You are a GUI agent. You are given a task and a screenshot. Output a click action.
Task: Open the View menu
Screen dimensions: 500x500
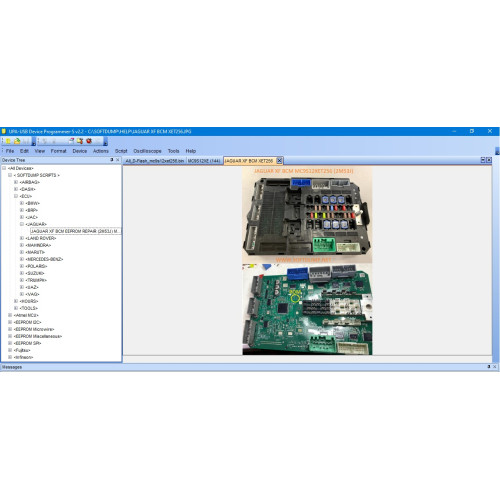point(40,151)
